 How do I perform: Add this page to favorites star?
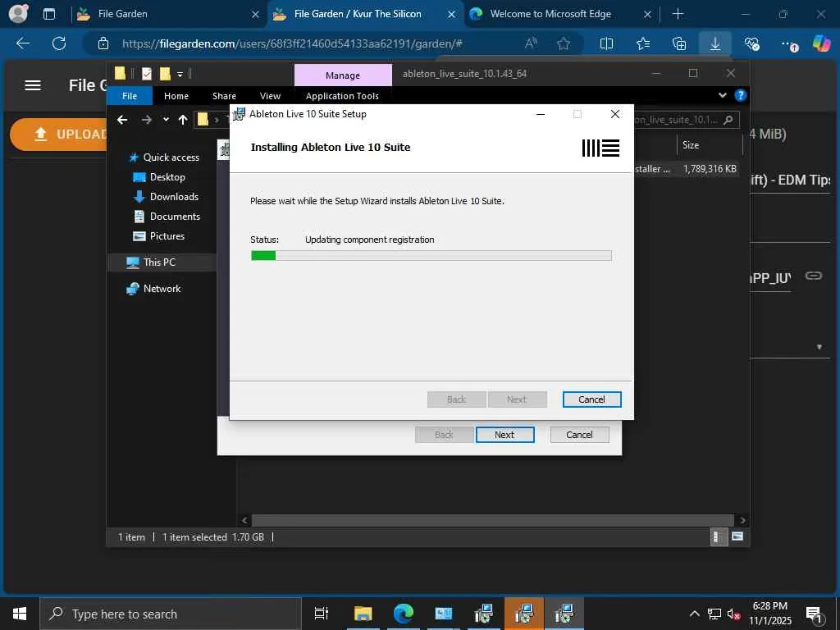563,44
